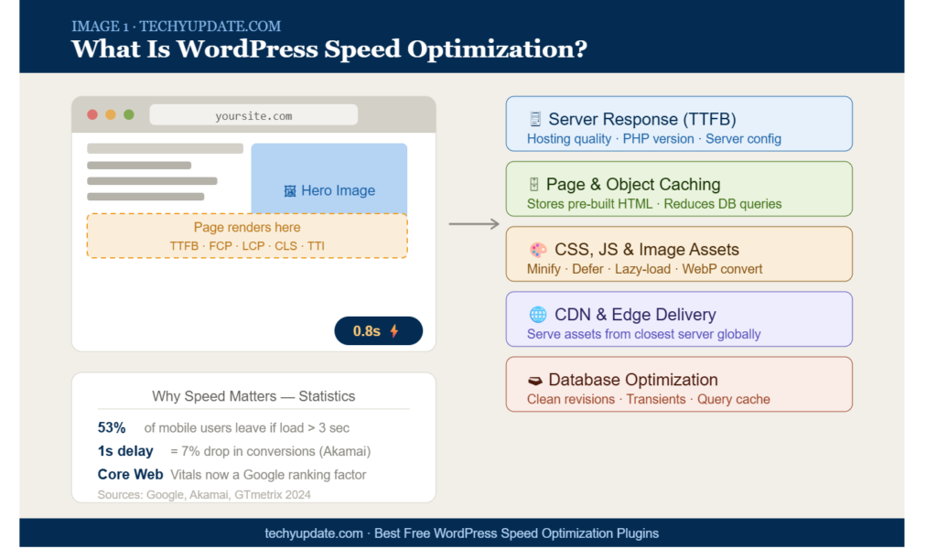Click the 'Why Speed Matters — Statistics' heading

click(253, 396)
